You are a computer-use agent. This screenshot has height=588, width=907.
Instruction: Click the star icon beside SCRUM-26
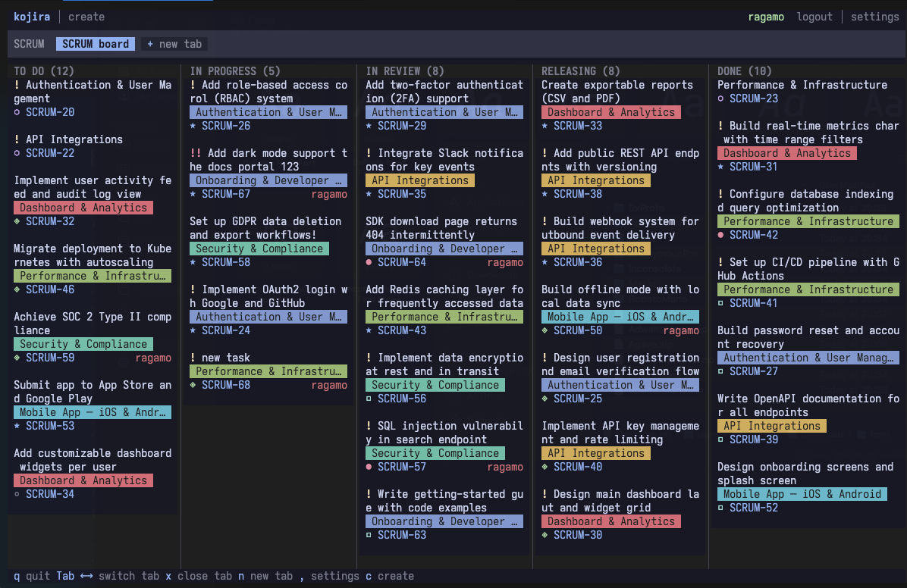click(x=193, y=126)
